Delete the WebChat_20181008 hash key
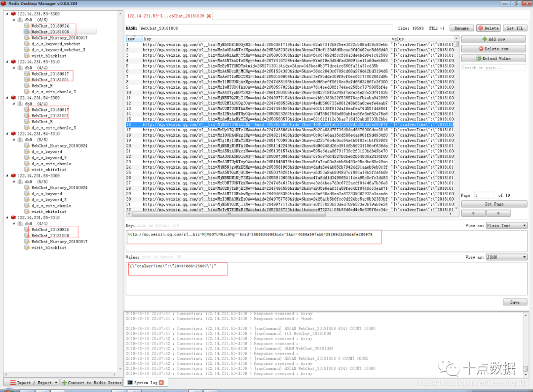Viewport: 533px width, 392px height. [x=489, y=28]
